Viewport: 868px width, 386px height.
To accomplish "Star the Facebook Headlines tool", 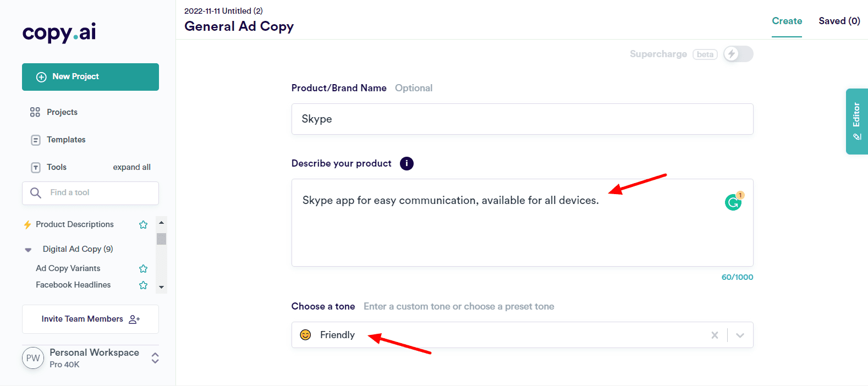I will pyautogui.click(x=144, y=285).
